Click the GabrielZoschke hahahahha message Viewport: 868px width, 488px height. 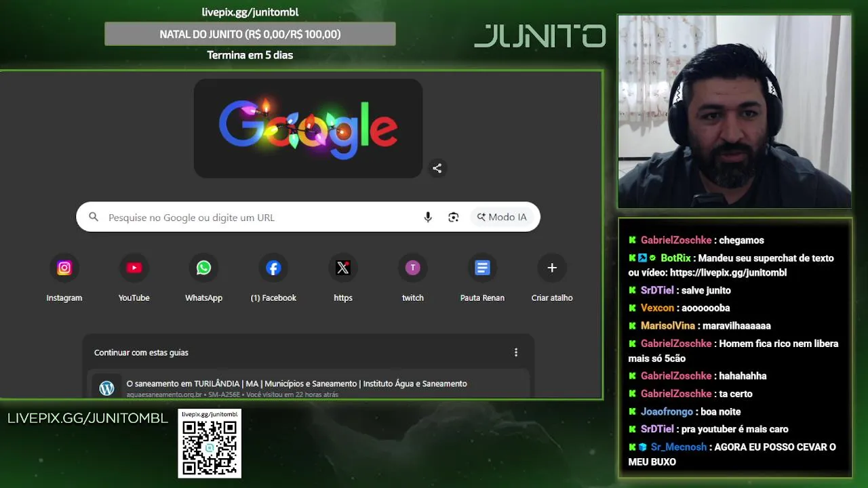click(698, 375)
